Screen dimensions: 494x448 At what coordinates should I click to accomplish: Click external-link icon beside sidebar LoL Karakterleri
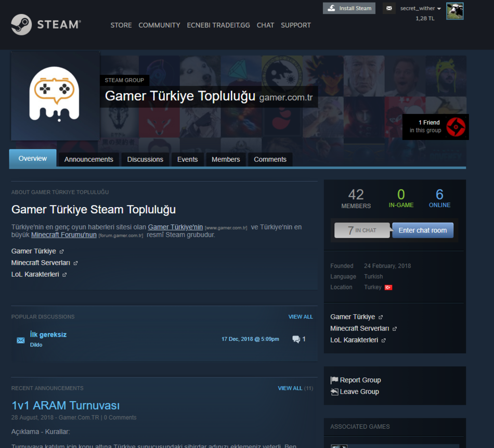pyautogui.click(x=383, y=340)
